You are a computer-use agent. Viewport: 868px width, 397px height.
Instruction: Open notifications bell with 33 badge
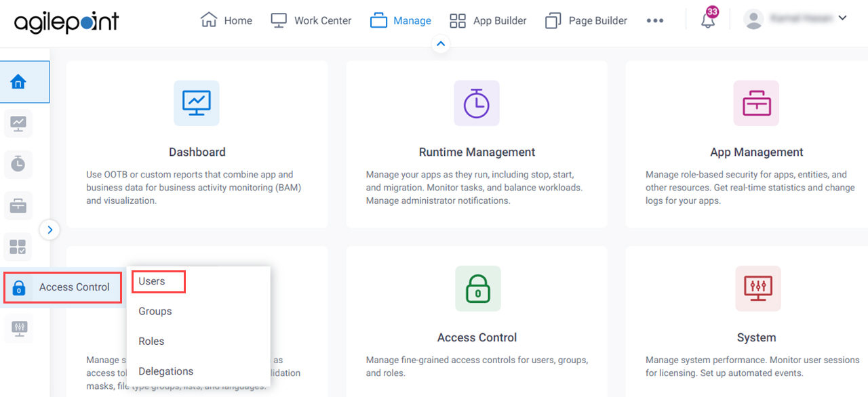pyautogui.click(x=709, y=18)
